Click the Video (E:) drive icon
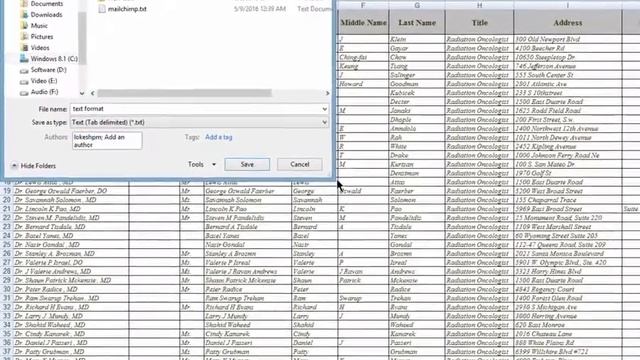This screenshot has width=640, height=360. point(24,81)
